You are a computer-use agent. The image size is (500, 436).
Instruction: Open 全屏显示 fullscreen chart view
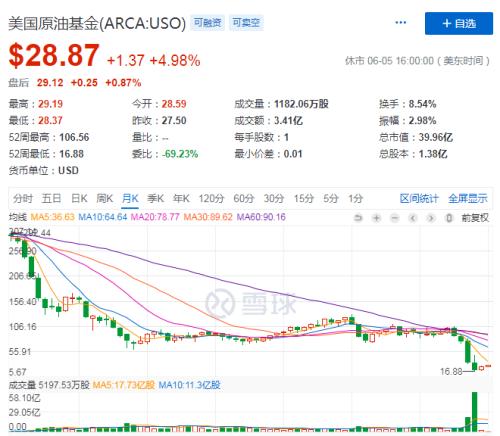[468, 199]
